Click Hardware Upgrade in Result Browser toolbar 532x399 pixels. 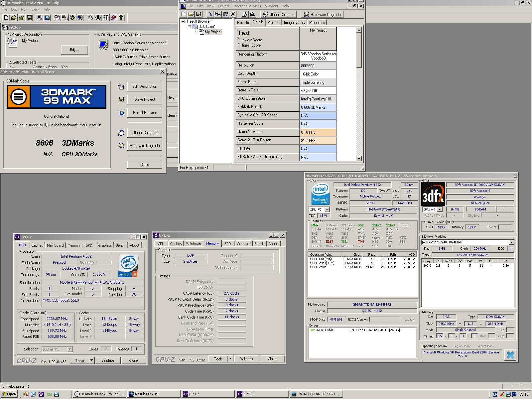322,14
